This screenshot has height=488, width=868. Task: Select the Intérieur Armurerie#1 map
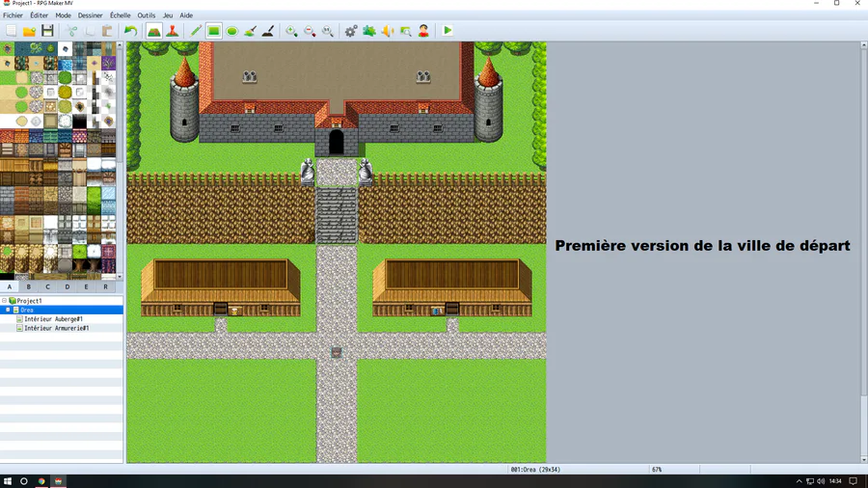click(57, 328)
